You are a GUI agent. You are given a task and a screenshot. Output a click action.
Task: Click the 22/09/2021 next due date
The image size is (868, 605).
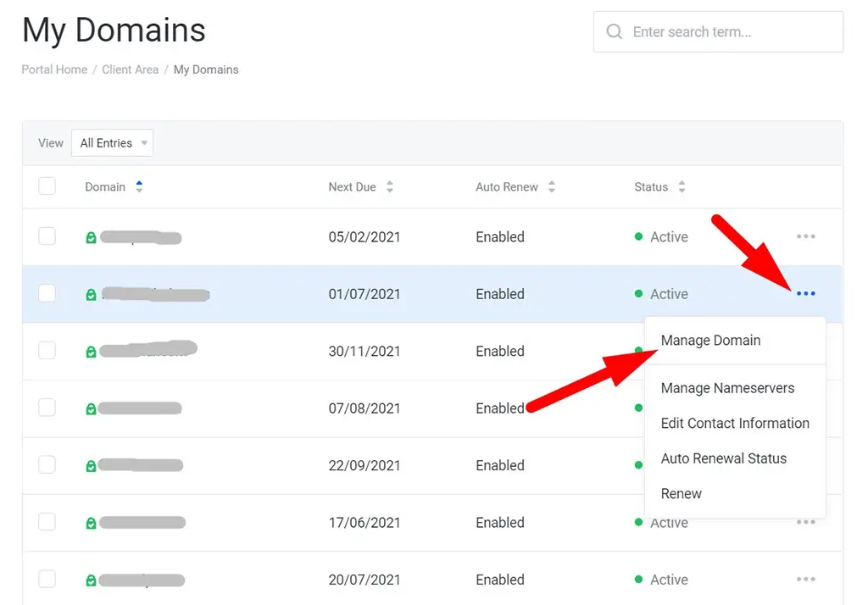[364, 465]
